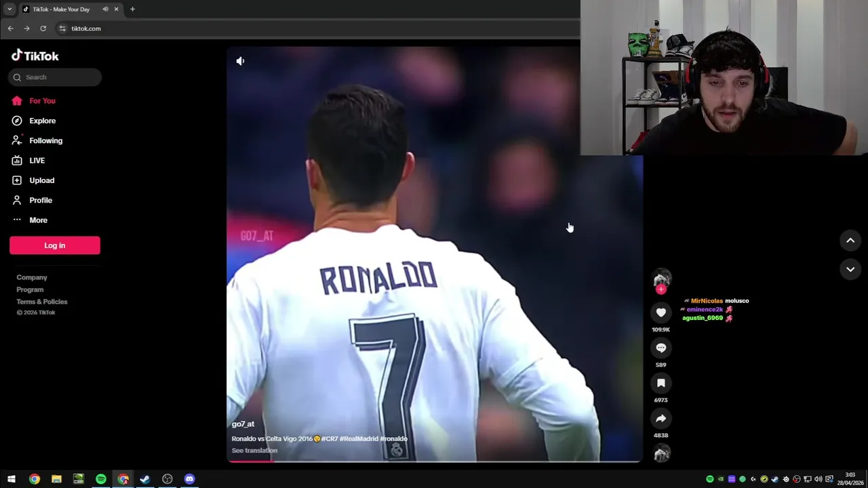Open the network icon in system tray
Image resolution: width=868 pixels, height=488 pixels.
click(x=807, y=479)
